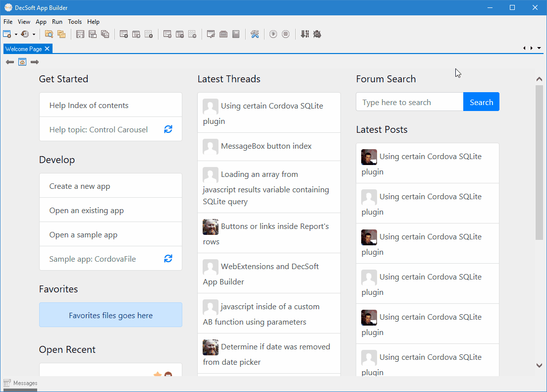Open the New app dropdown arrow
Image resolution: width=547 pixels, height=392 pixels.
[x=16, y=34]
